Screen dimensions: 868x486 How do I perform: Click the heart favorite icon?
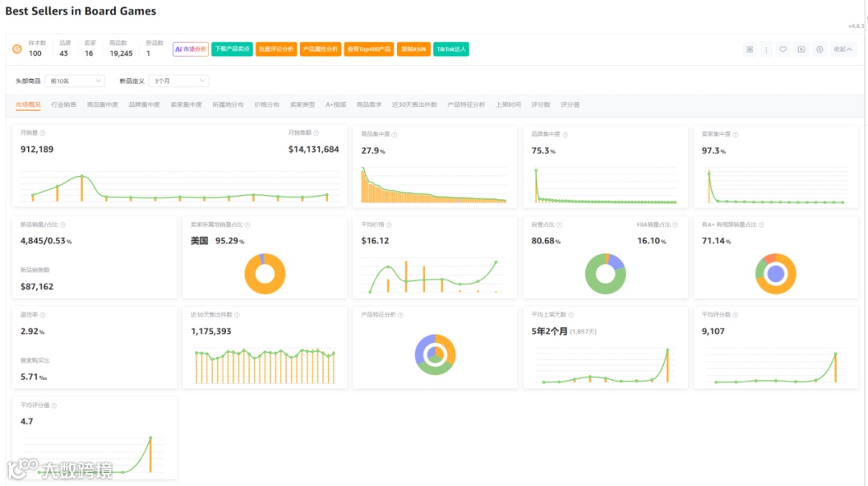point(783,49)
